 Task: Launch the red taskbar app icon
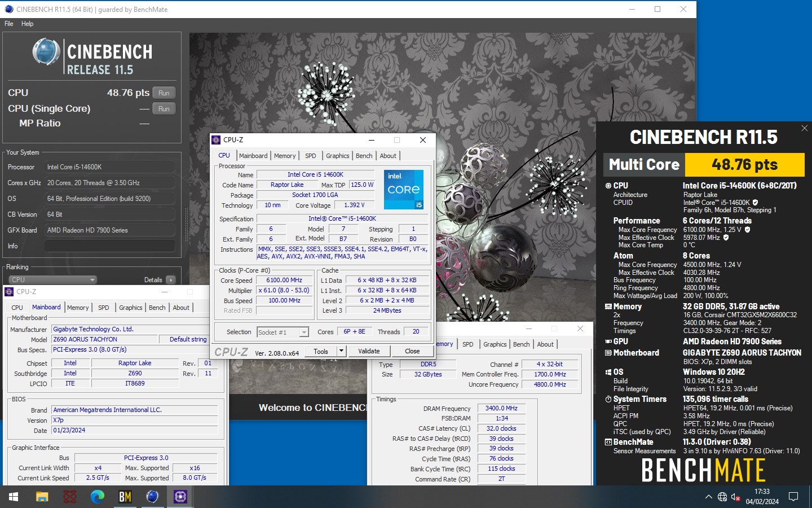point(70,497)
